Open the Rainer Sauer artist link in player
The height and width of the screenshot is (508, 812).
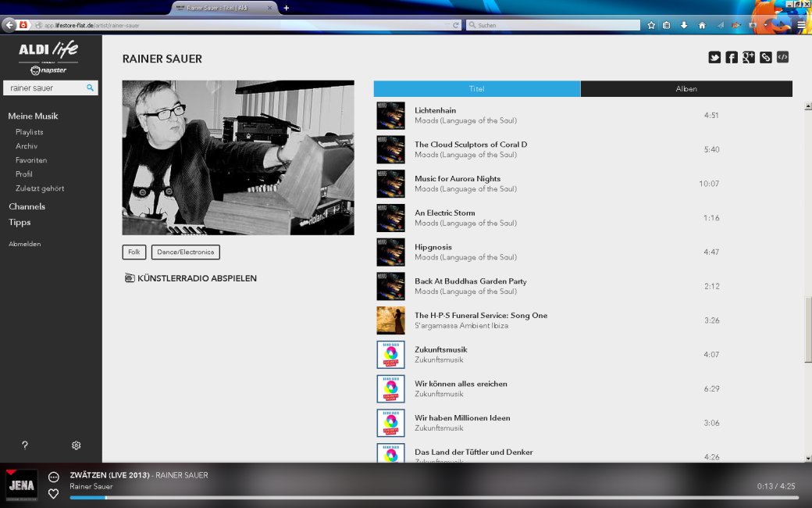91,486
